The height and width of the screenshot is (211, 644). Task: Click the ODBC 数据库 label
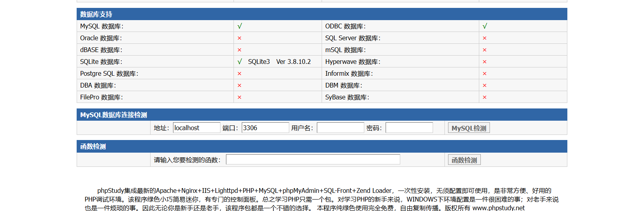(345, 26)
